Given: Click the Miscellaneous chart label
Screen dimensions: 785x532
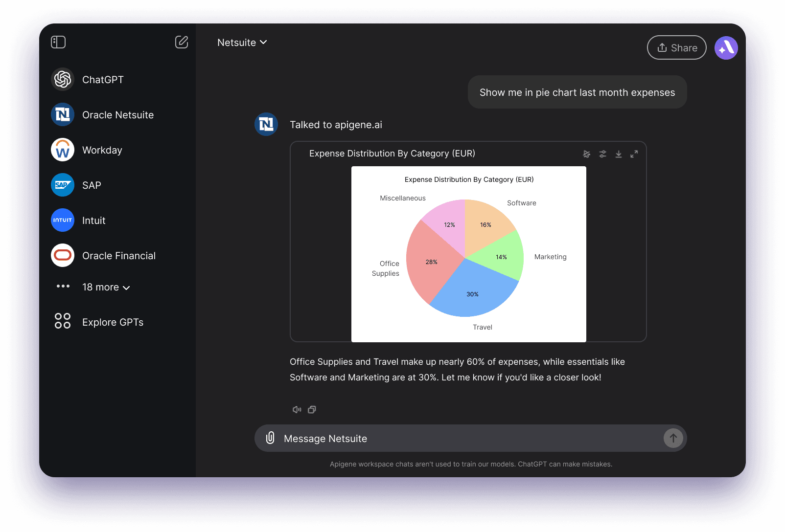Looking at the screenshot, I should click(x=403, y=198).
